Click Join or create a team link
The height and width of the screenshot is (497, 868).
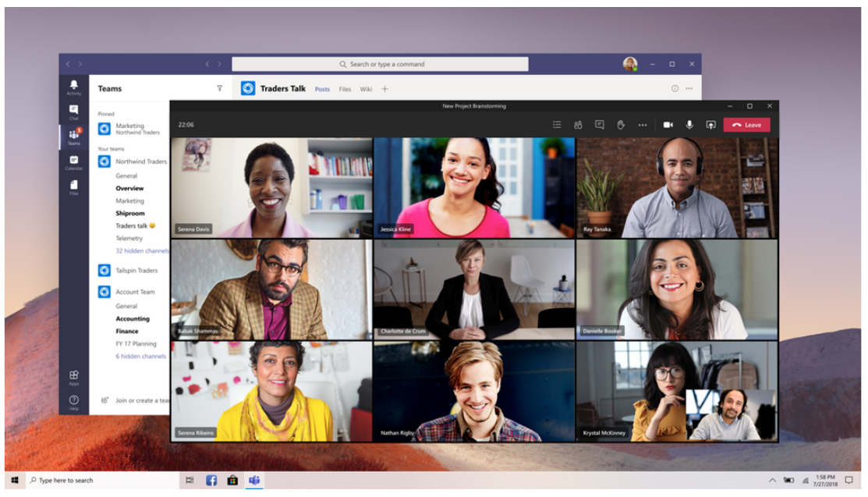142,400
